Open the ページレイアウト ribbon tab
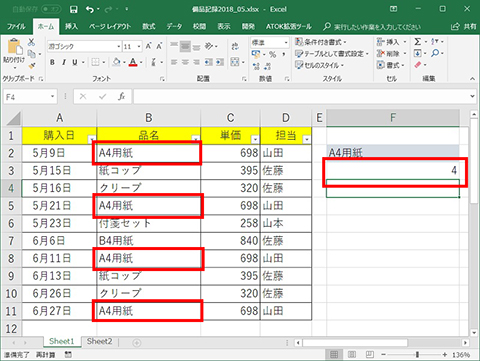Viewport: 480px width, 361px height. click(110, 27)
